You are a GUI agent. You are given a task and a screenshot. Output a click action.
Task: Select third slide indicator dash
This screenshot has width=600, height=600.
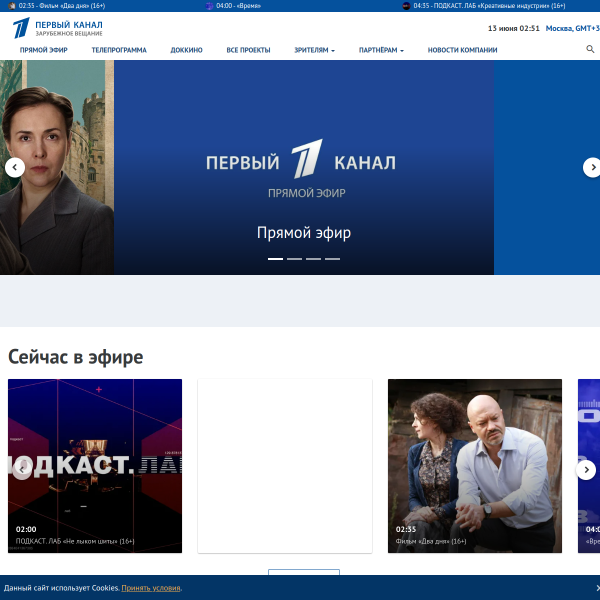313,259
